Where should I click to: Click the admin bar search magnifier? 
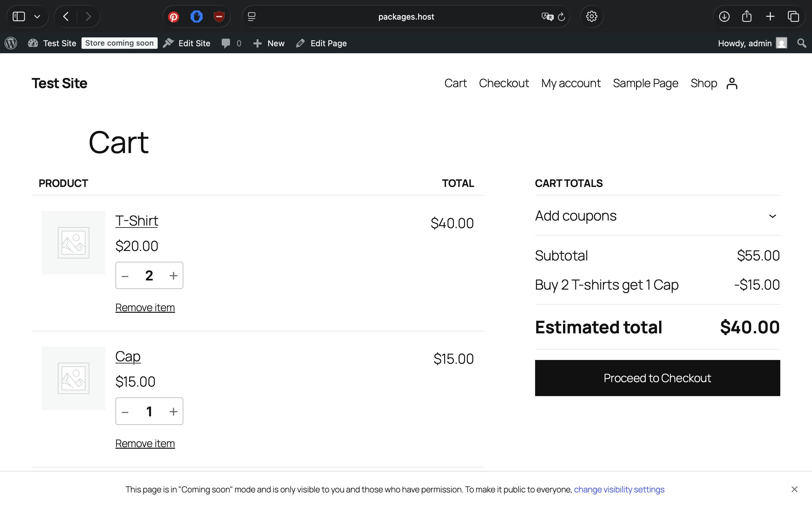(802, 43)
